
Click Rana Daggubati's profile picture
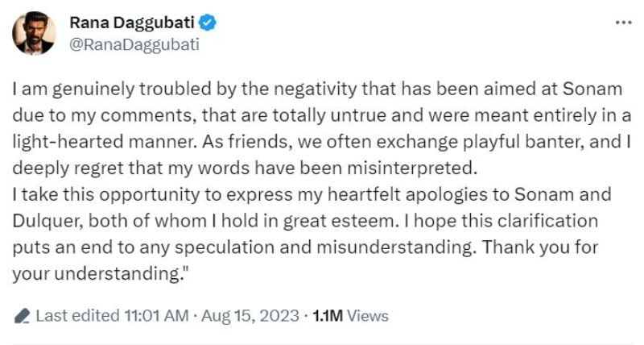click(x=34, y=34)
